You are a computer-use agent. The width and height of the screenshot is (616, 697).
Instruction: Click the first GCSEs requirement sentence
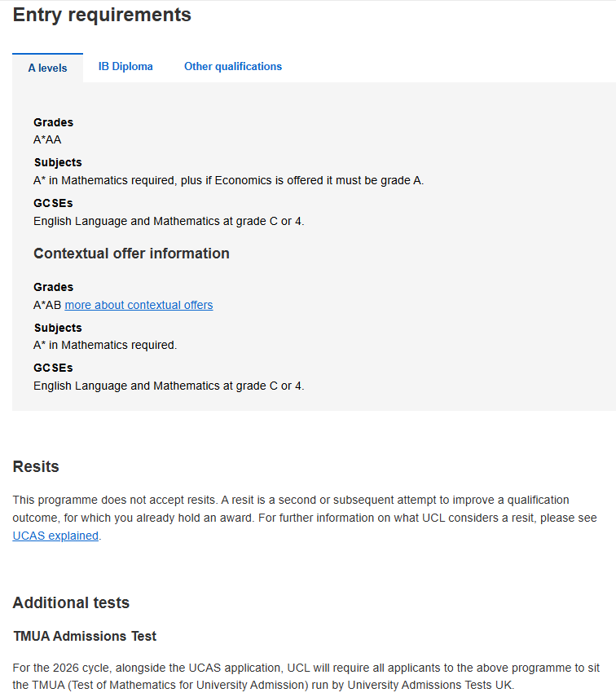(x=169, y=221)
